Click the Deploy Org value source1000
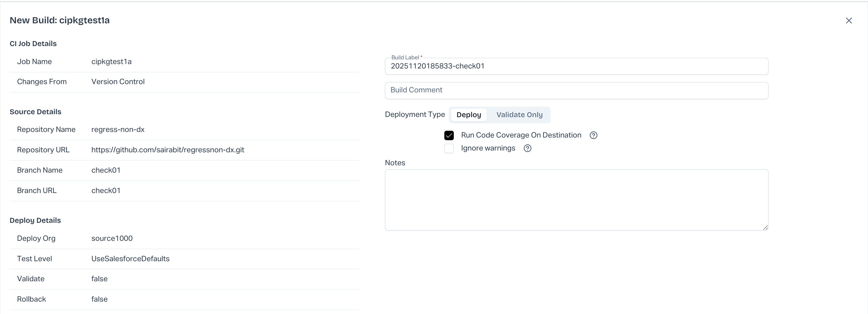Image resolution: width=868 pixels, height=314 pixels. pyautogui.click(x=112, y=238)
